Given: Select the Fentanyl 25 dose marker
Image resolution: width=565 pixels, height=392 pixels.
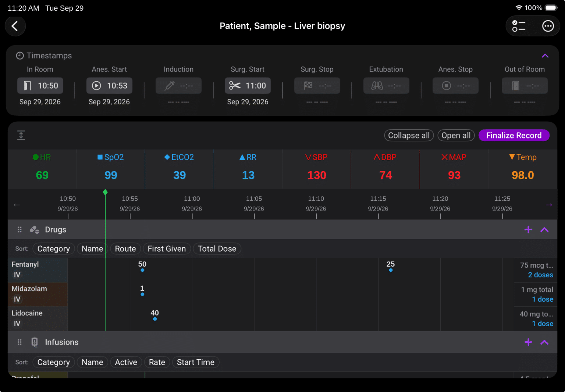Looking at the screenshot, I should [391, 270].
